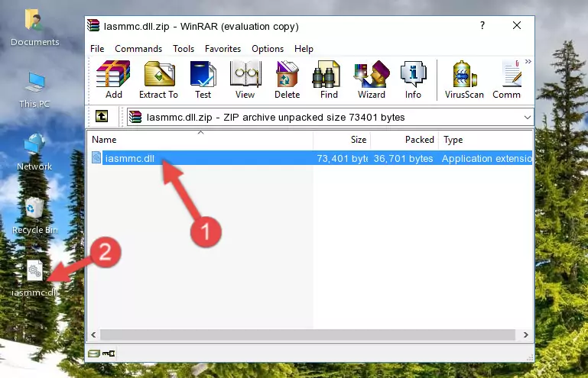Click the WinRAR title bar app icon
The width and height of the screenshot is (588, 378).
pos(93,25)
